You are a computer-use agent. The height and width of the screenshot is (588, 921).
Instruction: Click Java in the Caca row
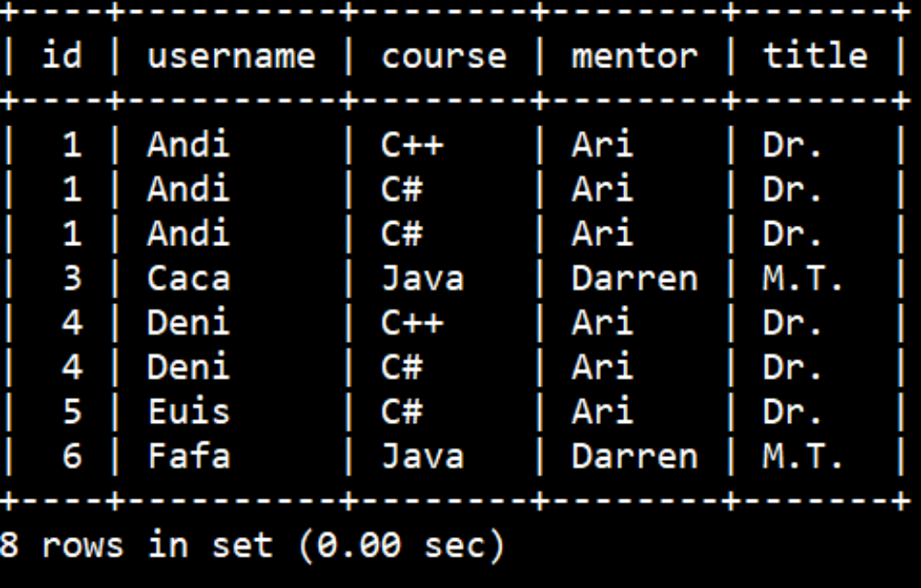click(x=423, y=277)
